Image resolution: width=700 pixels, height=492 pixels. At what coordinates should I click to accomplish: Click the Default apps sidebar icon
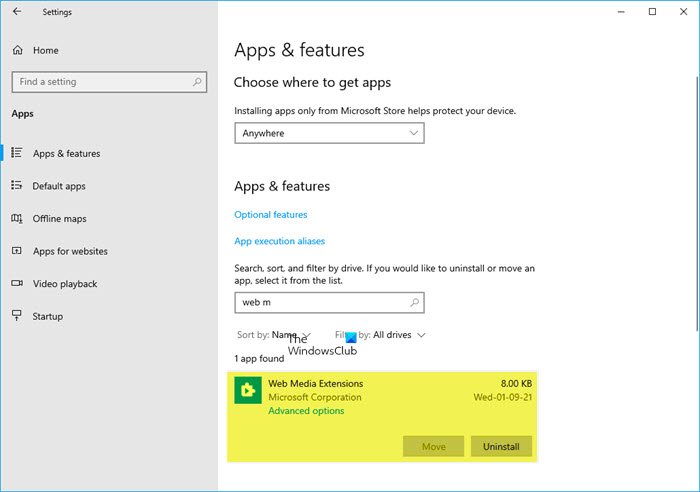coord(17,185)
